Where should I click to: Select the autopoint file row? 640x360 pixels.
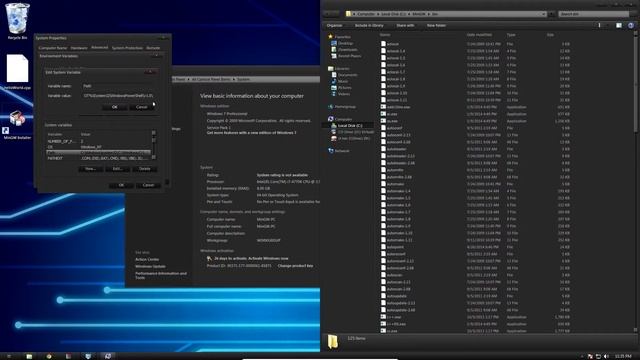tap(476, 247)
